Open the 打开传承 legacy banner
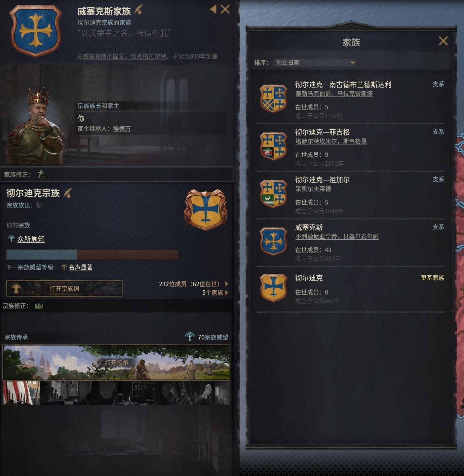Viewport: 464px width, 476px height. coord(116,363)
